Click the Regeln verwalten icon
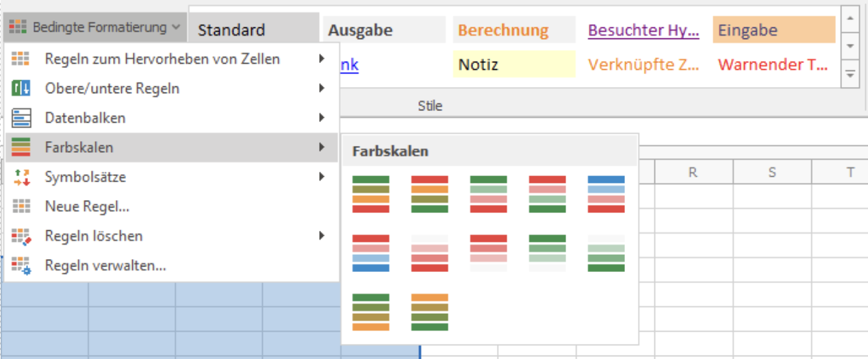The height and width of the screenshot is (359, 868). [21, 265]
